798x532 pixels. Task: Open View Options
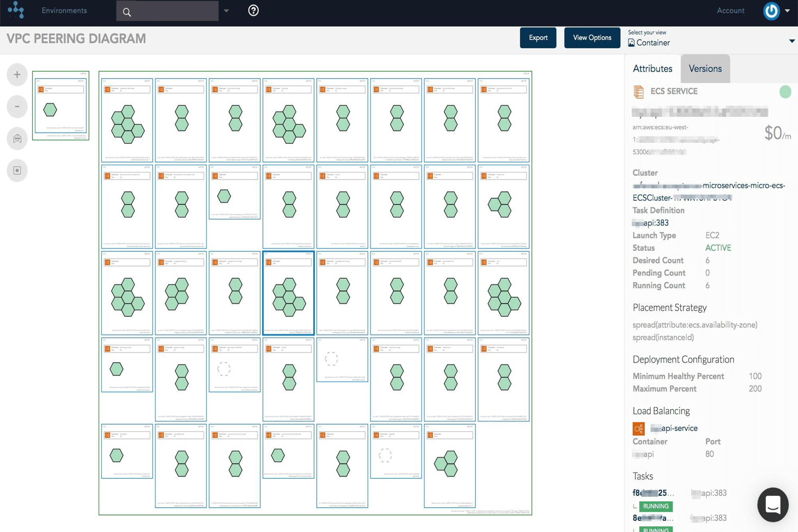click(x=592, y=38)
